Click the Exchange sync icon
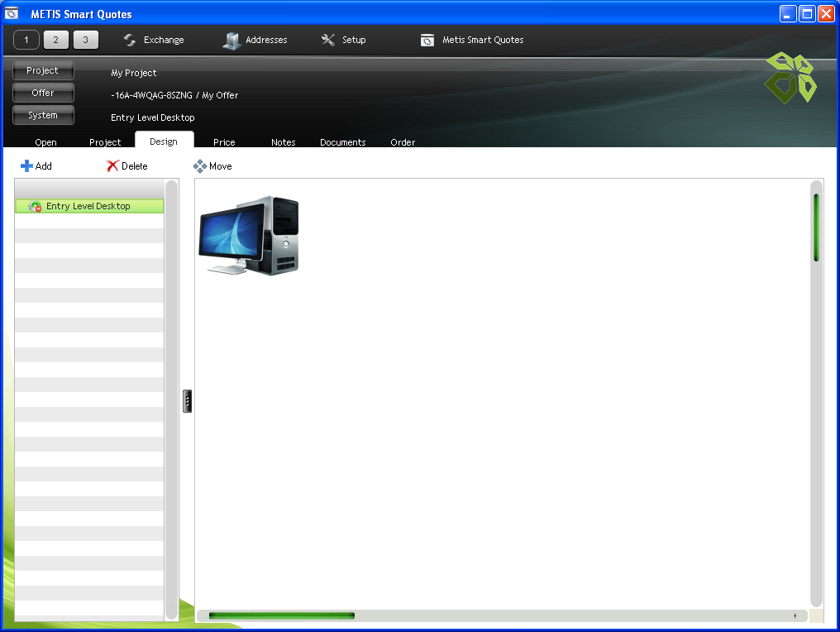The width and height of the screenshot is (840, 632). [x=130, y=40]
